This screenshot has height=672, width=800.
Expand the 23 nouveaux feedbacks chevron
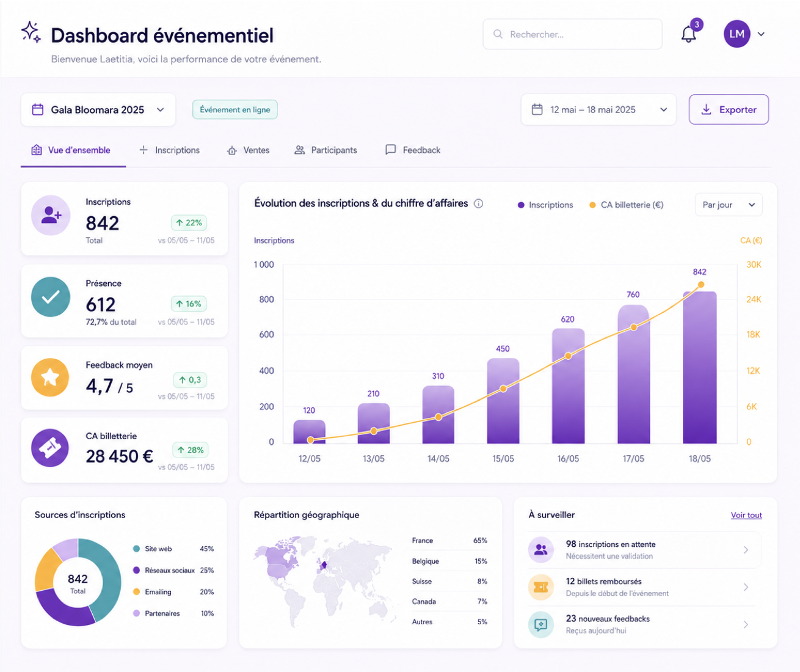point(746,624)
